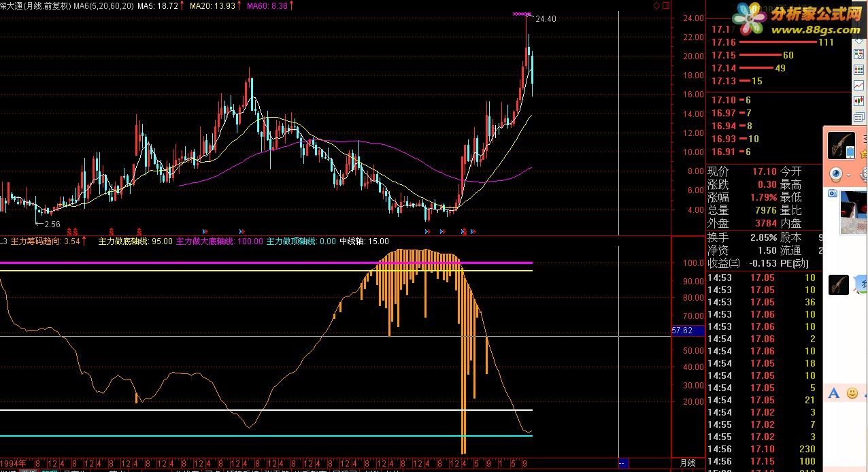Viewport: 868px width, 472px height.
Task: Click the 主力做底轴线: 95.00 label
Action: (135, 241)
